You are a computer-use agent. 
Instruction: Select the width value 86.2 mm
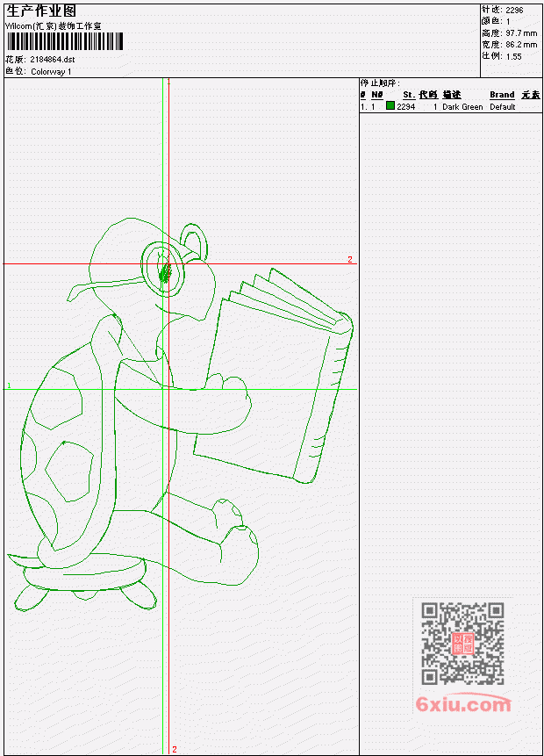point(521,45)
